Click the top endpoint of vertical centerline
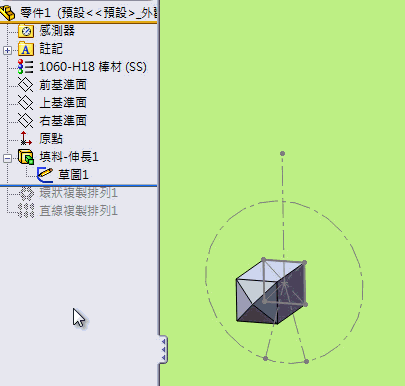The height and width of the screenshot is (386, 405). click(282, 153)
